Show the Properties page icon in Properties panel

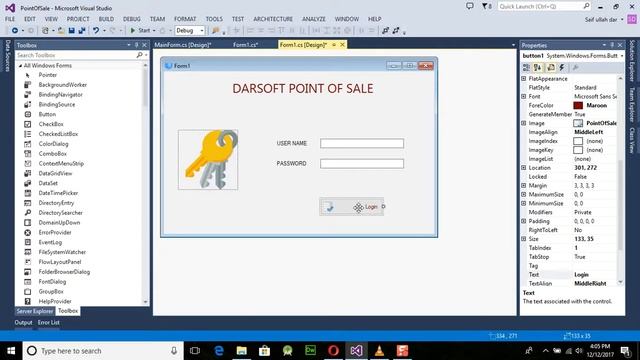(551, 68)
